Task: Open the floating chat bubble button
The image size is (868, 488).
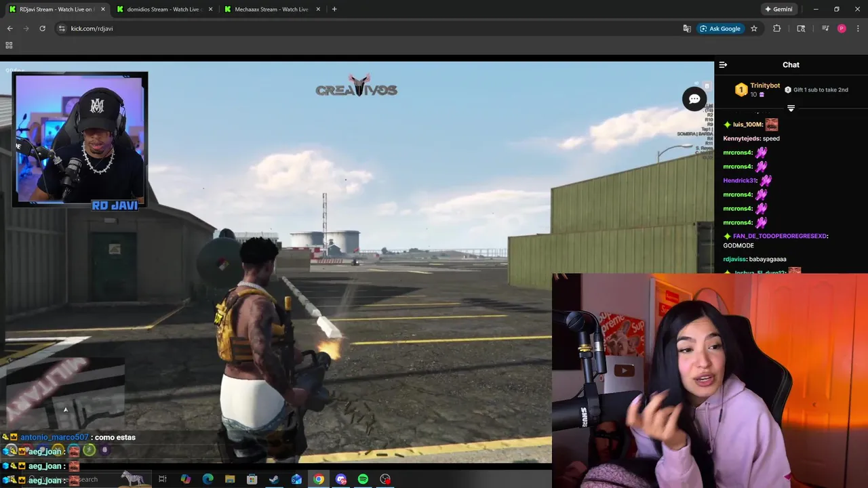Action: point(694,99)
